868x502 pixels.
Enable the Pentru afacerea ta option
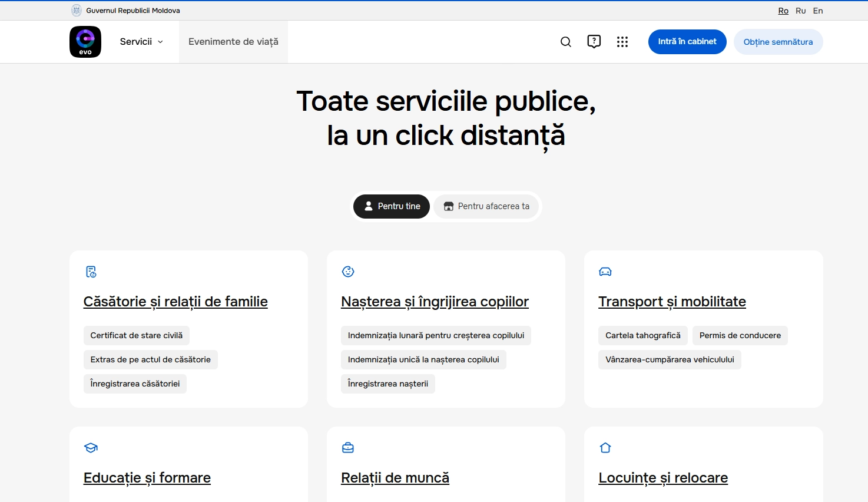tap(486, 206)
